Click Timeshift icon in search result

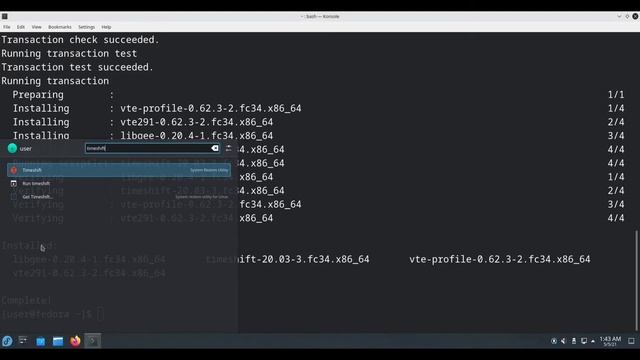[x=14, y=170]
